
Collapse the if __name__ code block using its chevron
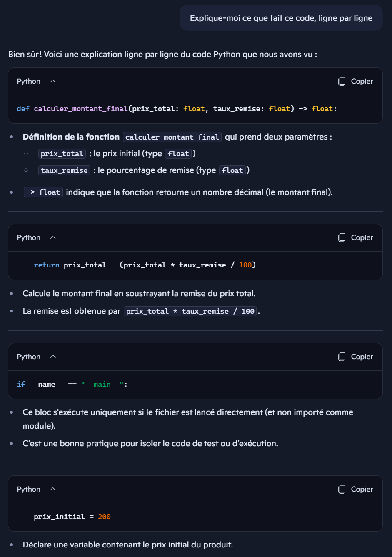tap(53, 357)
